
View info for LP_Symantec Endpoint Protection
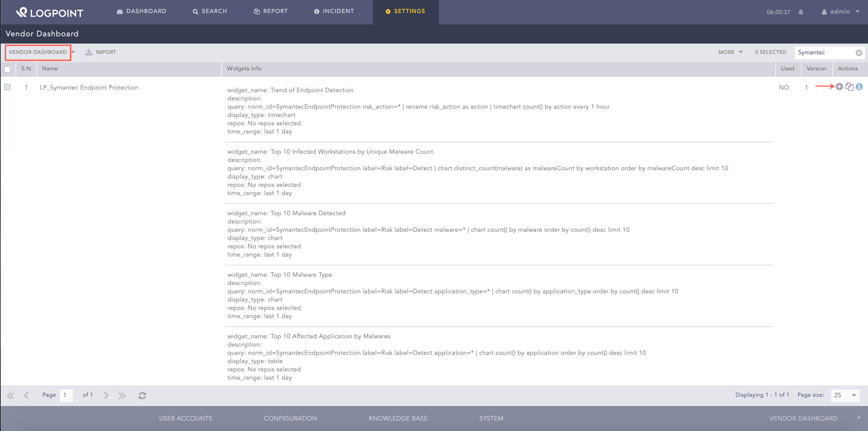point(859,87)
